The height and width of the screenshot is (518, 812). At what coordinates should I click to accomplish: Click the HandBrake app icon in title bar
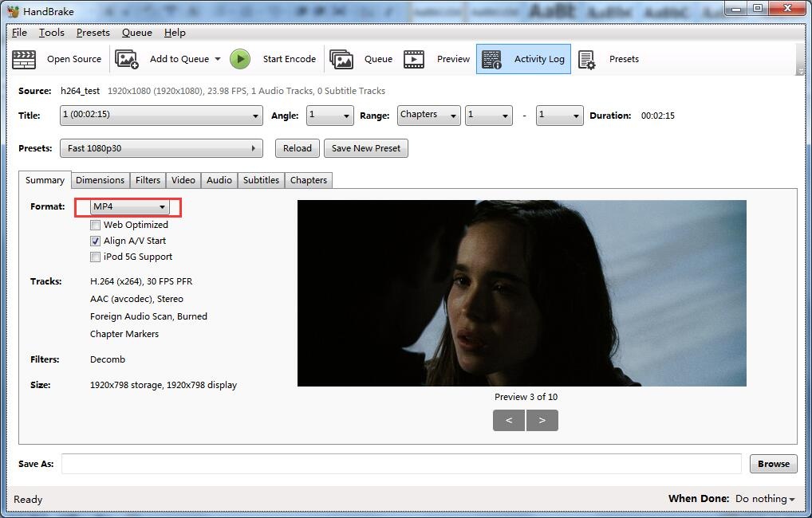[13, 11]
